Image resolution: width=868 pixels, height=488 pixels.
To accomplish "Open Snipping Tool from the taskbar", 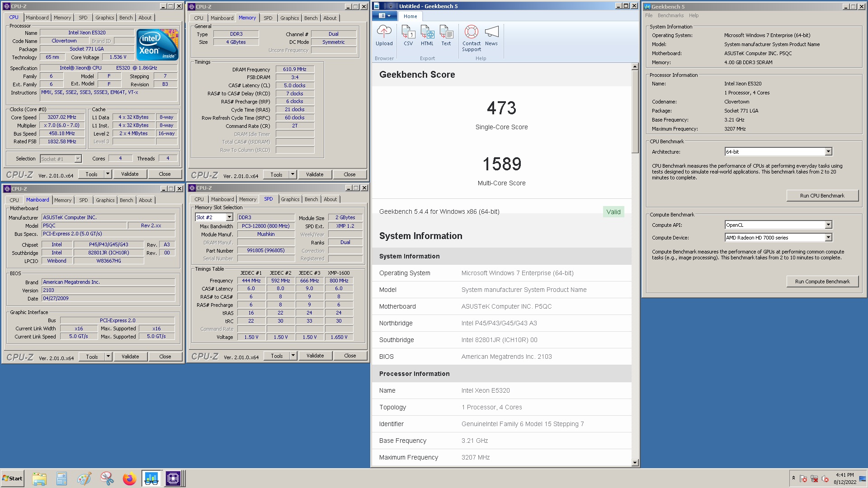I will coord(107,479).
